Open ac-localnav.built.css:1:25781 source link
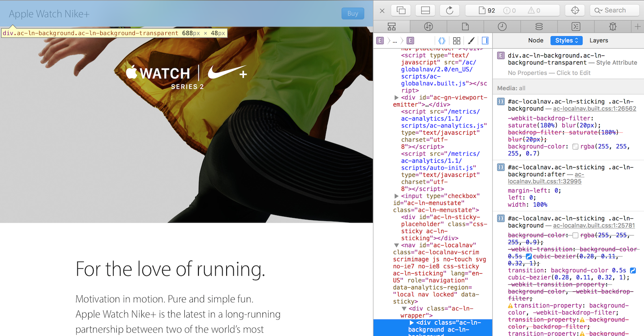The height and width of the screenshot is (336, 644). 594,226
